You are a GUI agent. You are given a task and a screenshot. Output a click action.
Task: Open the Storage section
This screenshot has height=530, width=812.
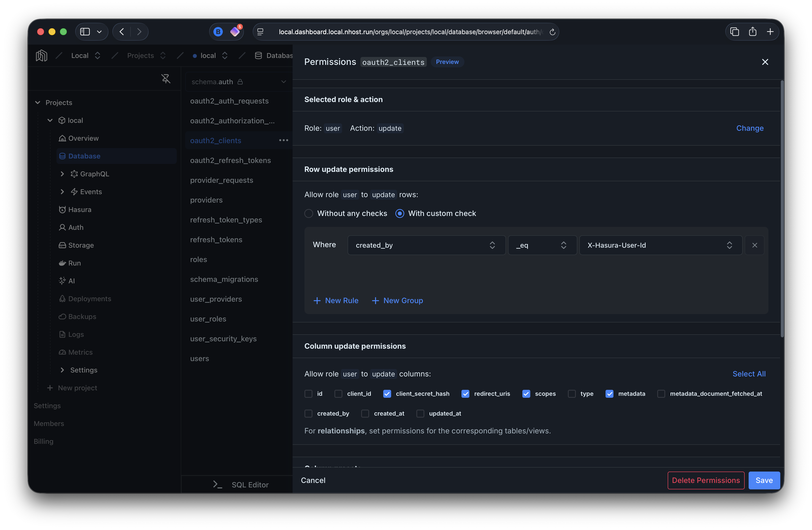click(x=81, y=245)
